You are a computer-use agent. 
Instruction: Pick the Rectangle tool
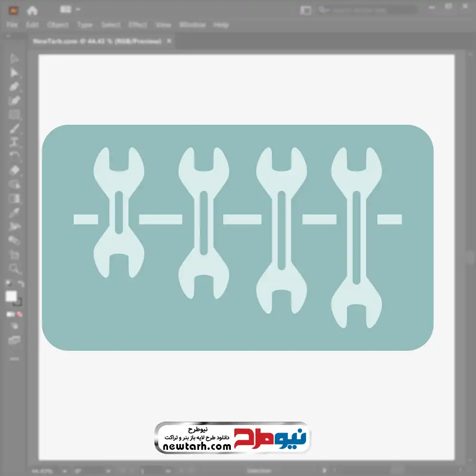pyautogui.click(x=14, y=114)
